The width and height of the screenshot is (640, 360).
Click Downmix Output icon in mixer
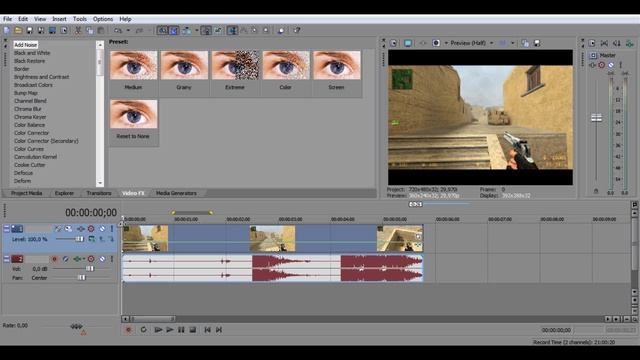(604, 43)
